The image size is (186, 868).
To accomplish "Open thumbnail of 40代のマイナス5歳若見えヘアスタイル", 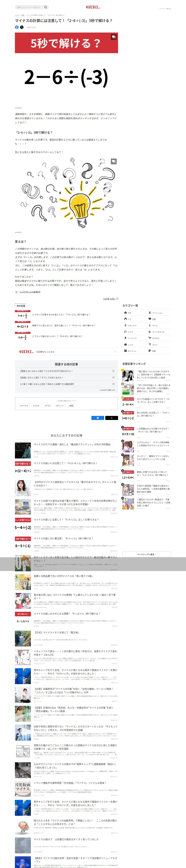I will (x=23, y=488).
